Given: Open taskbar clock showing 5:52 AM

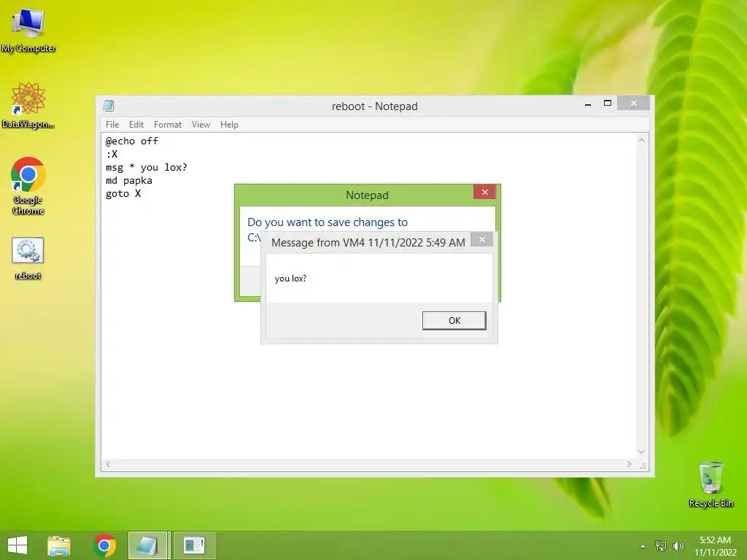Looking at the screenshot, I should coord(715,546).
